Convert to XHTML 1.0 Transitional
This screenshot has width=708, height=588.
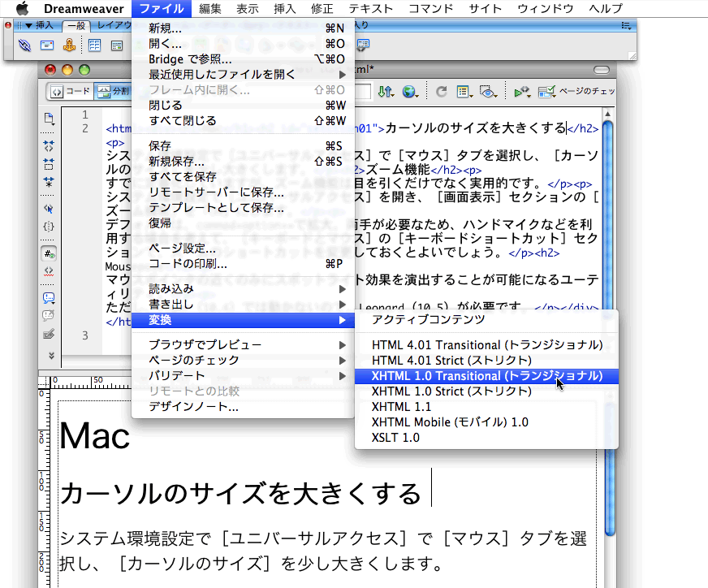[x=486, y=376]
